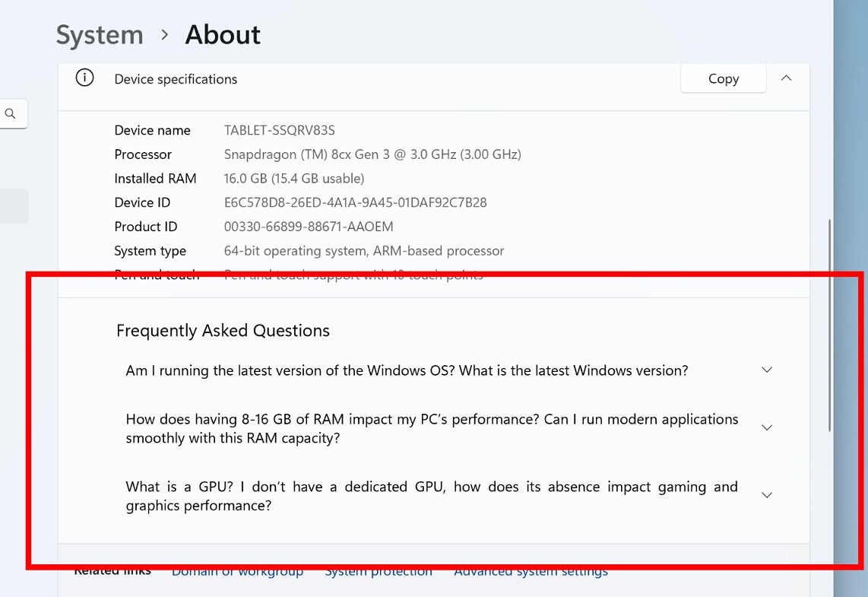Viewport: 868px width, 597px height.
Task: Select the Snapdragon 8cx Gen 3 processor text
Action: 372,154
